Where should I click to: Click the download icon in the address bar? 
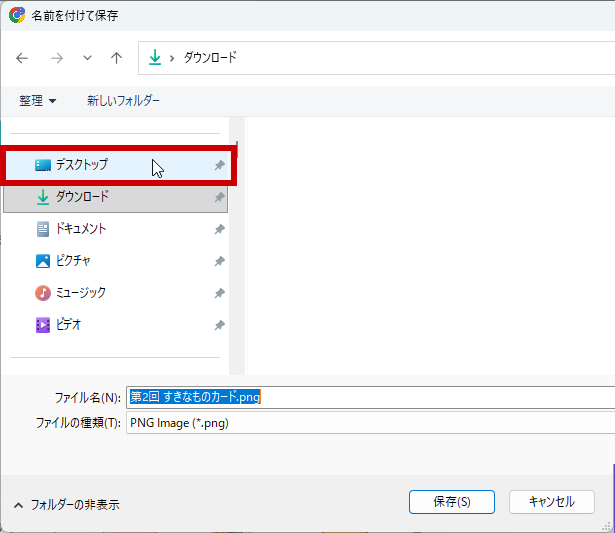click(x=155, y=57)
